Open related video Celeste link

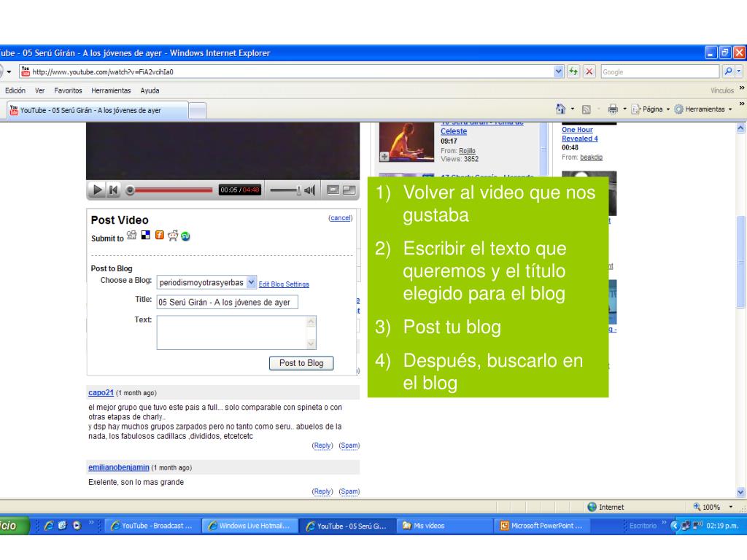(x=454, y=131)
